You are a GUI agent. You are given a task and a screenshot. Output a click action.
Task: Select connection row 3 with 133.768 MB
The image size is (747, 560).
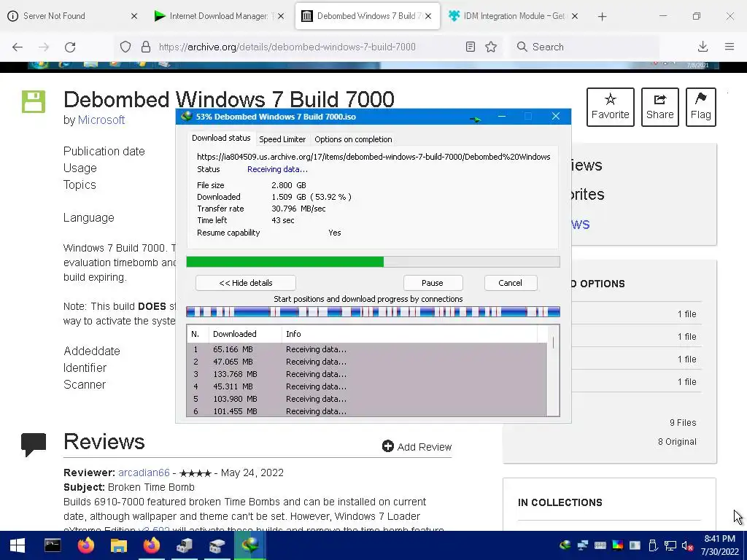point(367,374)
